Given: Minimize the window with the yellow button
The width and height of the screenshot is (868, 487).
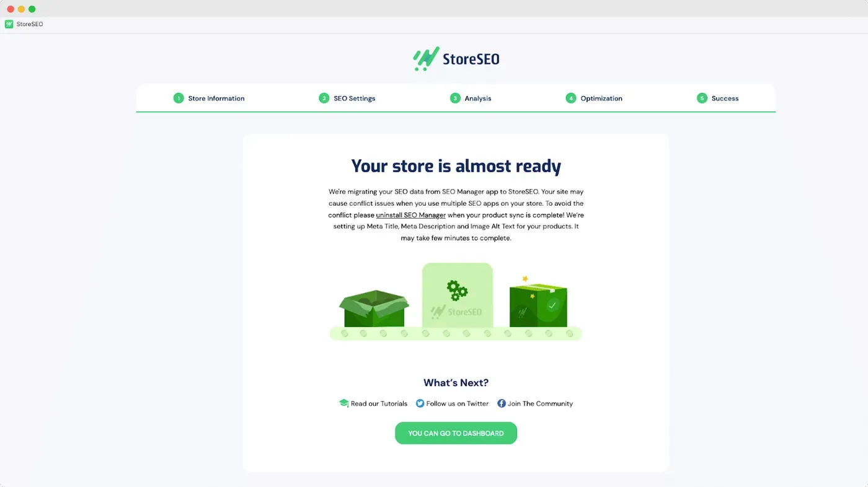Looking at the screenshot, I should 21,9.
